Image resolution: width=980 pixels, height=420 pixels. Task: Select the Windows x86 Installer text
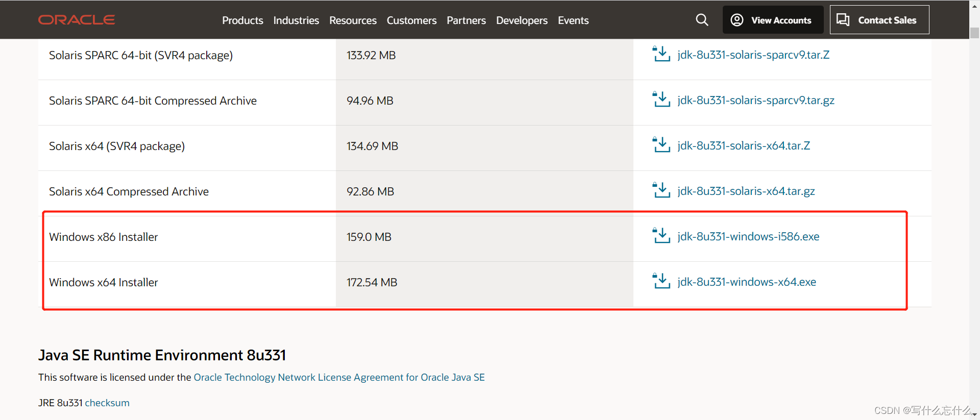click(x=104, y=237)
